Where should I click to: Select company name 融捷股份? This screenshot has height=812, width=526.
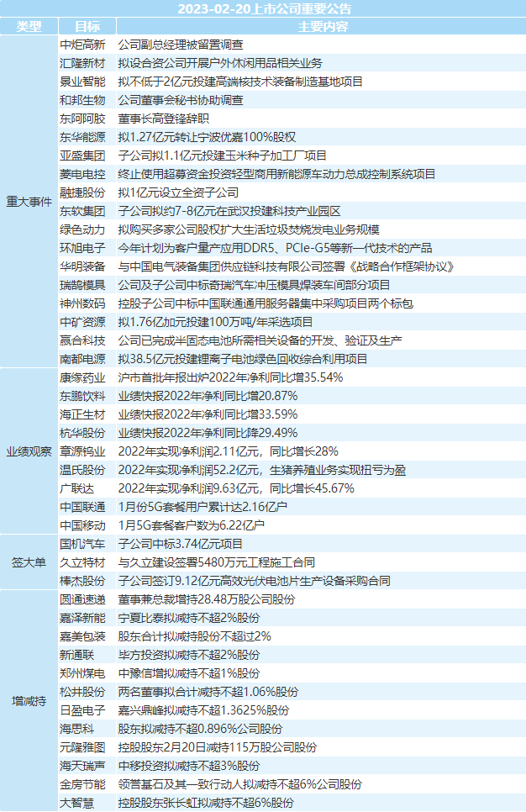82,192
